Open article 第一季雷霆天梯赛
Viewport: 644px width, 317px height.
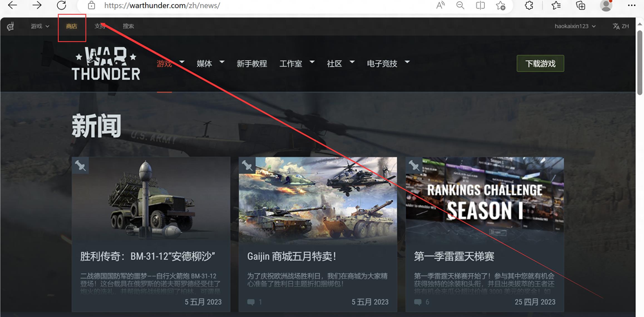(x=454, y=256)
